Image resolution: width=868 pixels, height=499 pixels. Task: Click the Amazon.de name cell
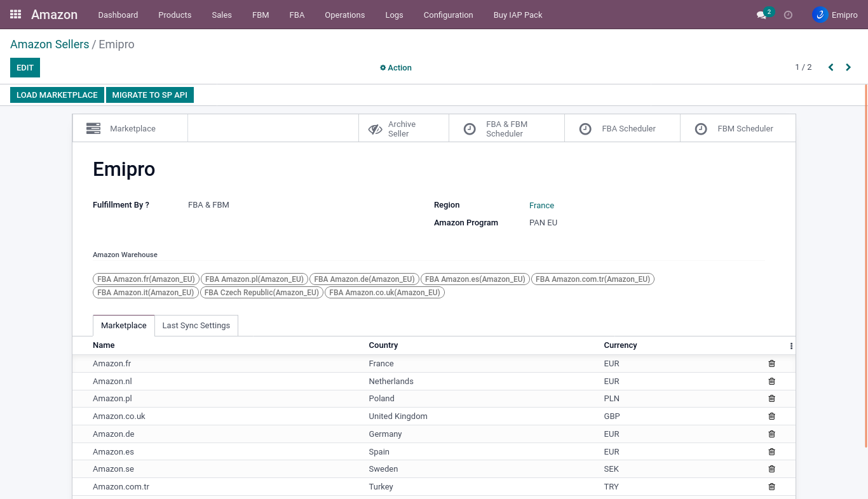(x=114, y=434)
